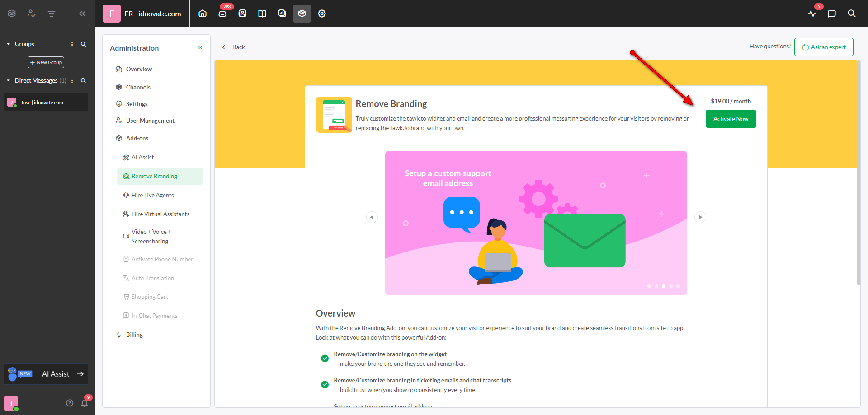The height and width of the screenshot is (415, 868).
Task: Open the activity pulse icon with 5 badge
Action: pyautogui.click(x=812, y=14)
